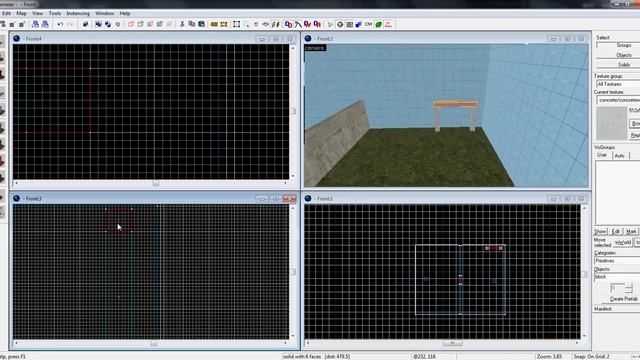Set selection mode to Solids
640x360 pixels.
[618, 64]
